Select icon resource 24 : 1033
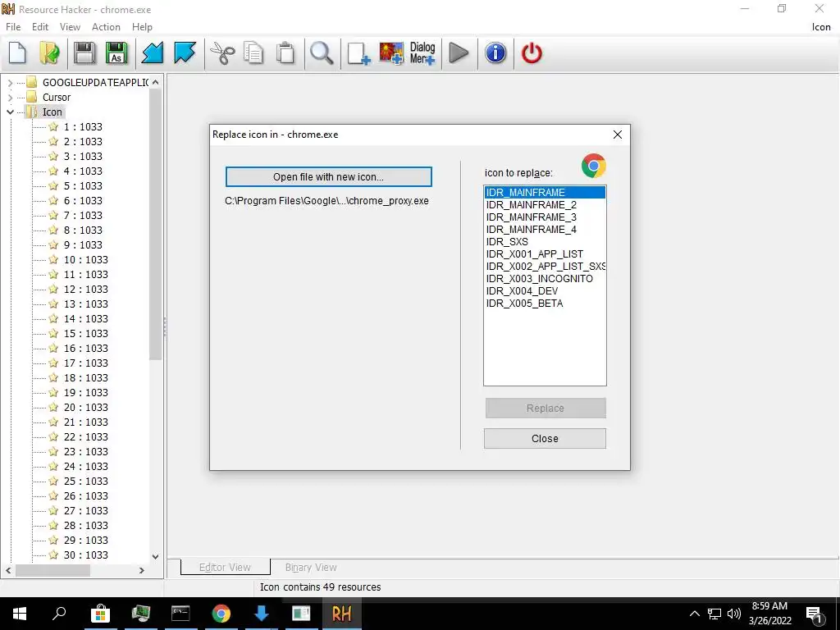Viewport: 840px width, 630px height. [x=85, y=467]
